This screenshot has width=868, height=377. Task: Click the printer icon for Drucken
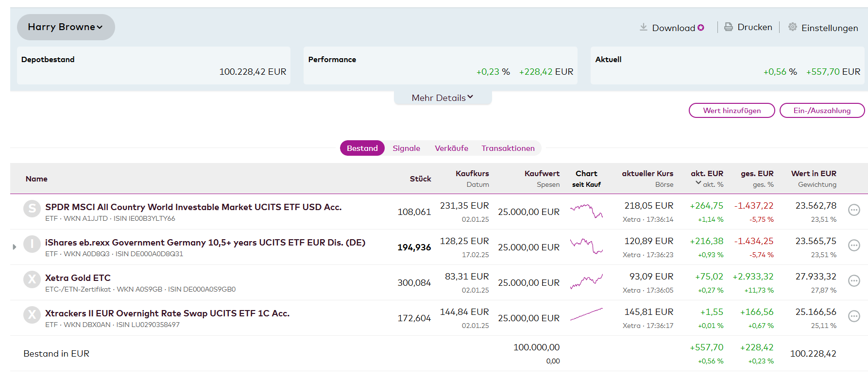[728, 27]
